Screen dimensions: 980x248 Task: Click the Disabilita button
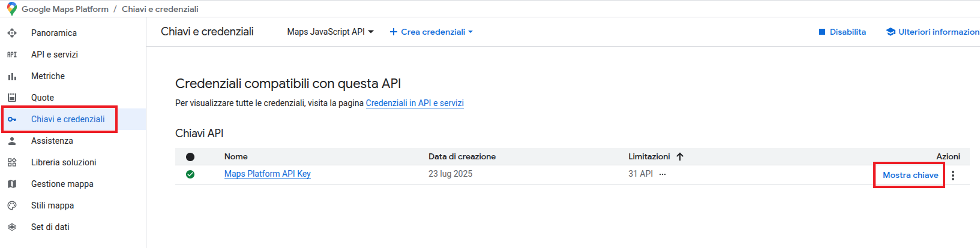point(843,32)
